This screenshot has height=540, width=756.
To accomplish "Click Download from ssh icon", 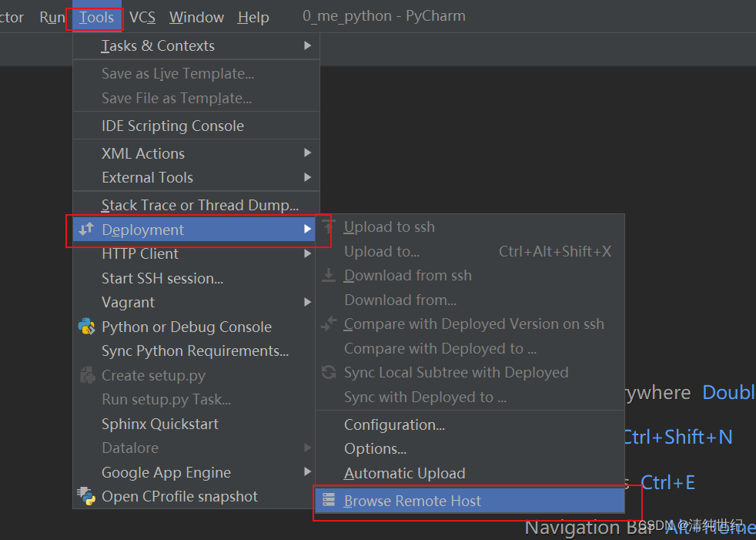I will 329,275.
